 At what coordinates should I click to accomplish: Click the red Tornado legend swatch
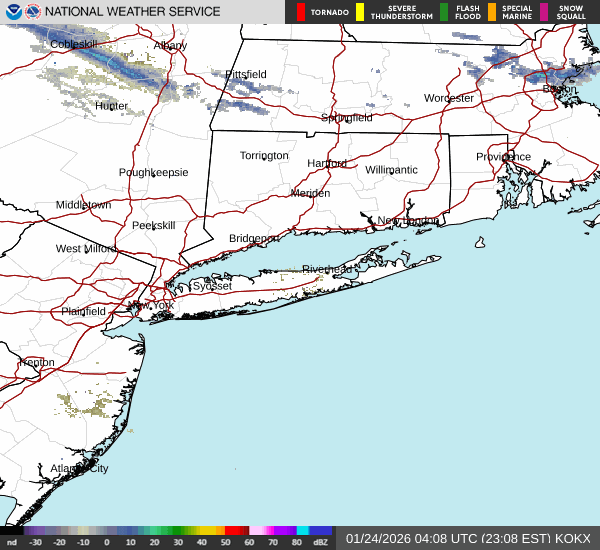pos(301,12)
